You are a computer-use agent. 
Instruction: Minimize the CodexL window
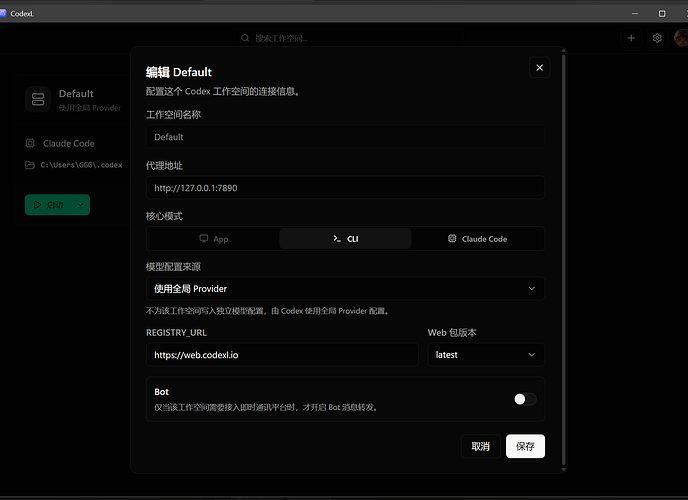pos(635,14)
